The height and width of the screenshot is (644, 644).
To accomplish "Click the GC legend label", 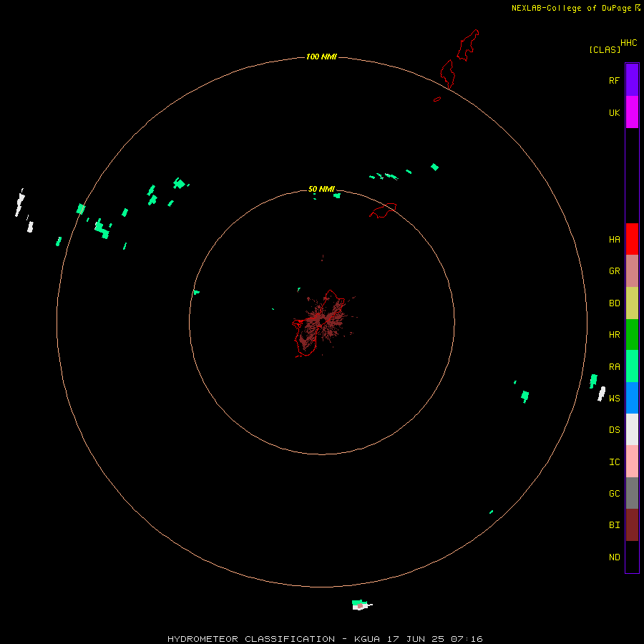I will [614, 493].
